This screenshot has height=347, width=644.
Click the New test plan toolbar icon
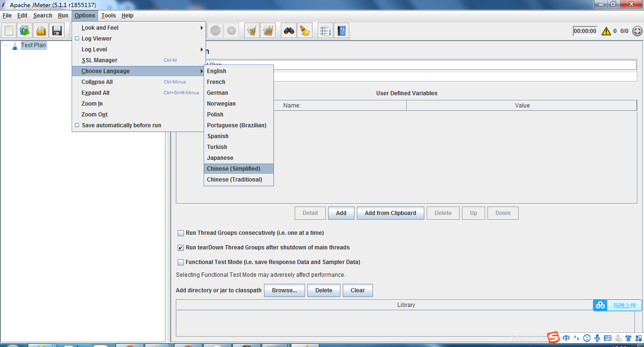[9, 31]
